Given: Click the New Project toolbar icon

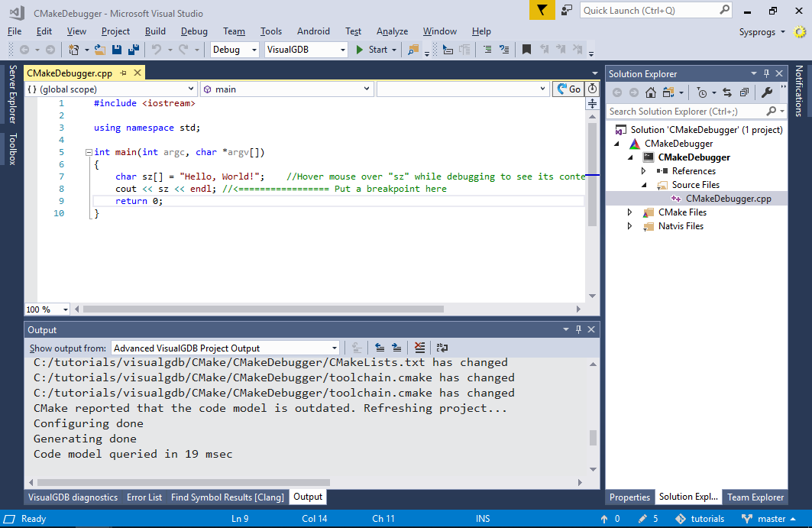Looking at the screenshot, I should pos(73,50).
